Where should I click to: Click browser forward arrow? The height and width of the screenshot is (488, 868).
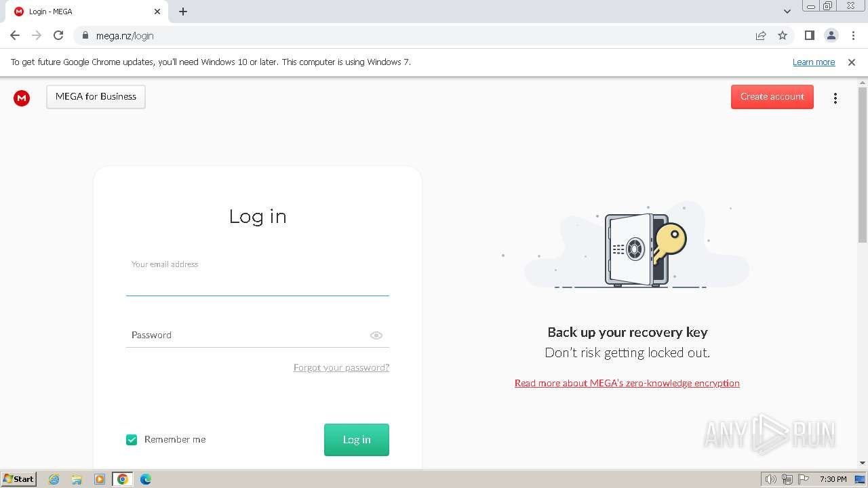37,35
